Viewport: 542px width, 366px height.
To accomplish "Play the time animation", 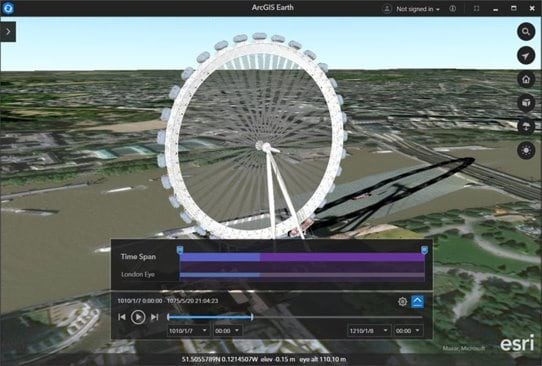I will [x=138, y=317].
